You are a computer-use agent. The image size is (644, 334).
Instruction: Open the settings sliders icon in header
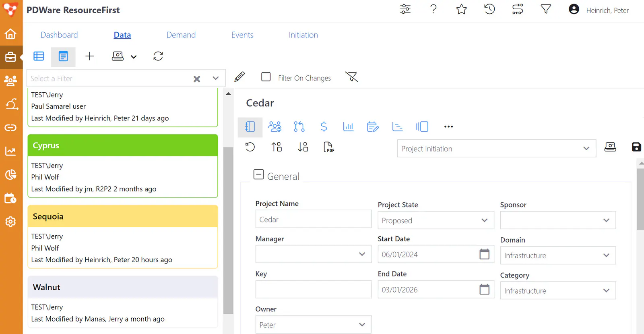coord(405,9)
